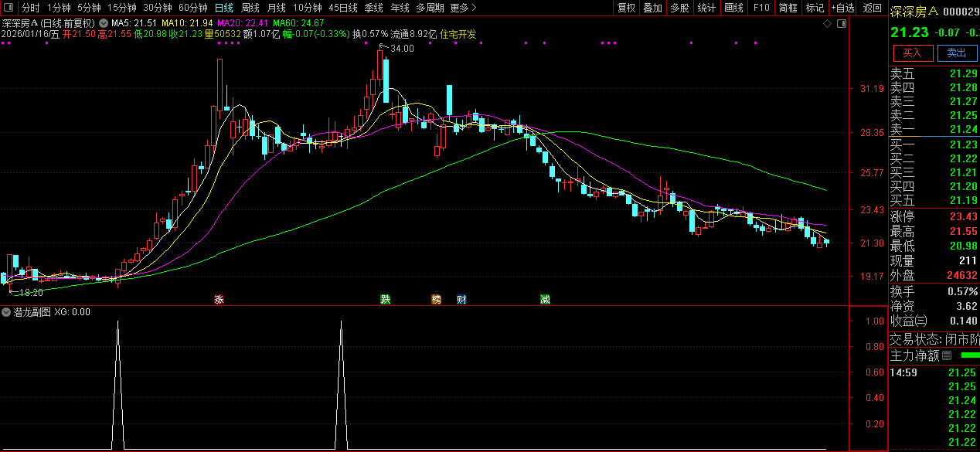Click the panel layout icon at top-left
Viewport: 980px width, 452px height.
[9, 8]
